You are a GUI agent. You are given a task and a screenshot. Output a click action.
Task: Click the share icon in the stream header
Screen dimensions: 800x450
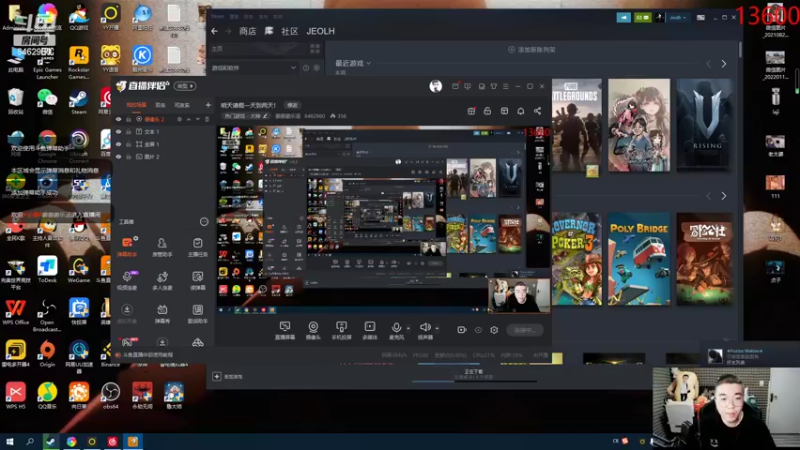pyautogui.click(x=537, y=111)
